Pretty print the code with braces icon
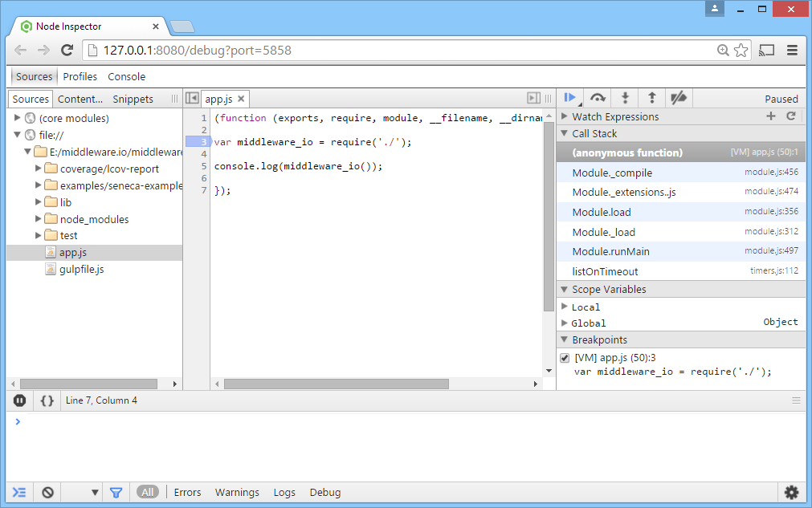This screenshot has width=812, height=508. click(47, 400)
